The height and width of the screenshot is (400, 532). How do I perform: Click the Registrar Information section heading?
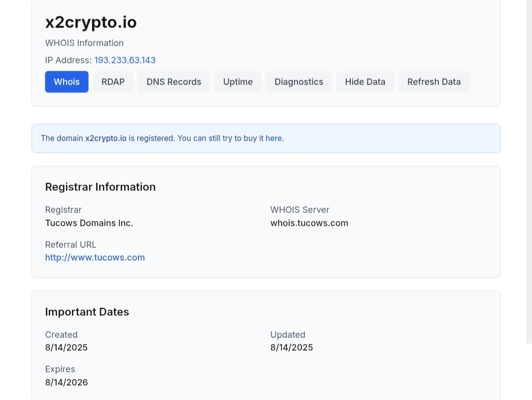[x=100, y=187]
